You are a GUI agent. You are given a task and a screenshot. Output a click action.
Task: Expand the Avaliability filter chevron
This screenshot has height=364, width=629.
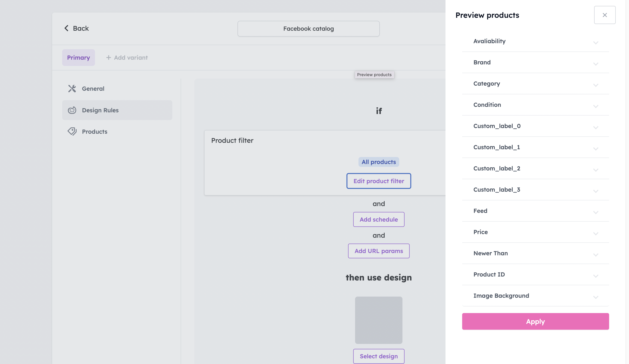596,43
